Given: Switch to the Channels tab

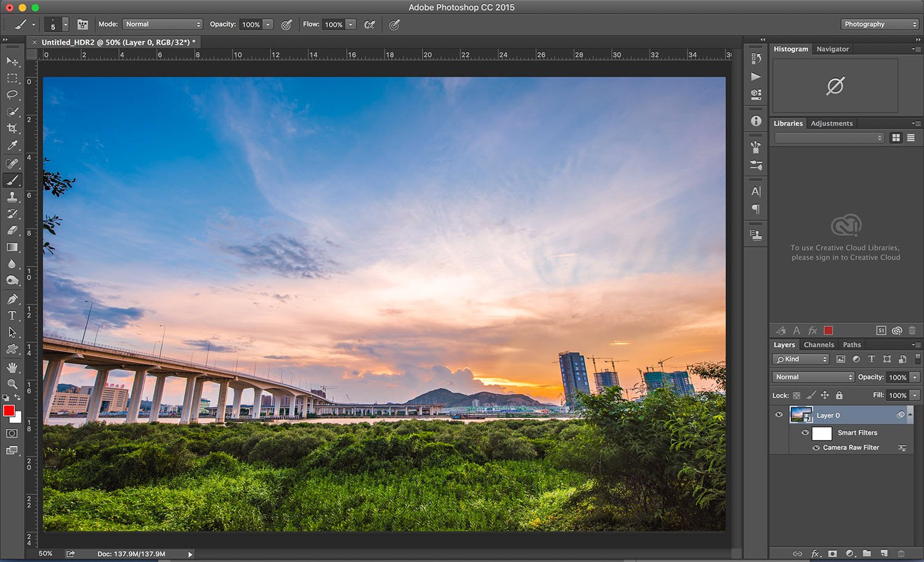Looking at the screenshot, I should coord(819,345).
